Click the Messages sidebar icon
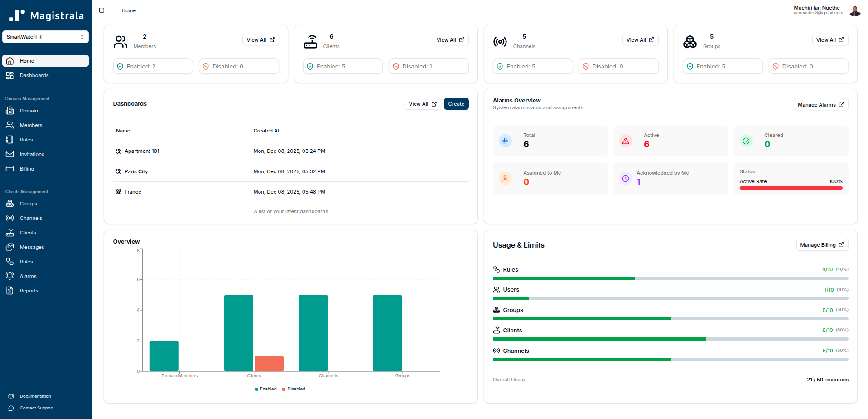868x419 pixels. point(10,247)
